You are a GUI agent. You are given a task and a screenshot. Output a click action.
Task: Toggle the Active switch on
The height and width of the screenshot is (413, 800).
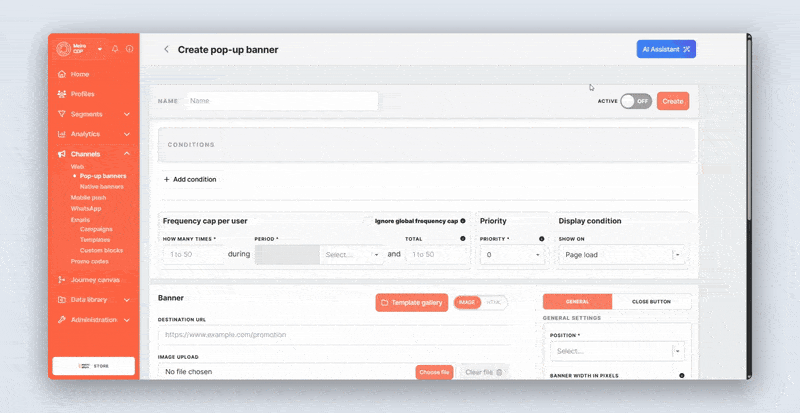636,101
